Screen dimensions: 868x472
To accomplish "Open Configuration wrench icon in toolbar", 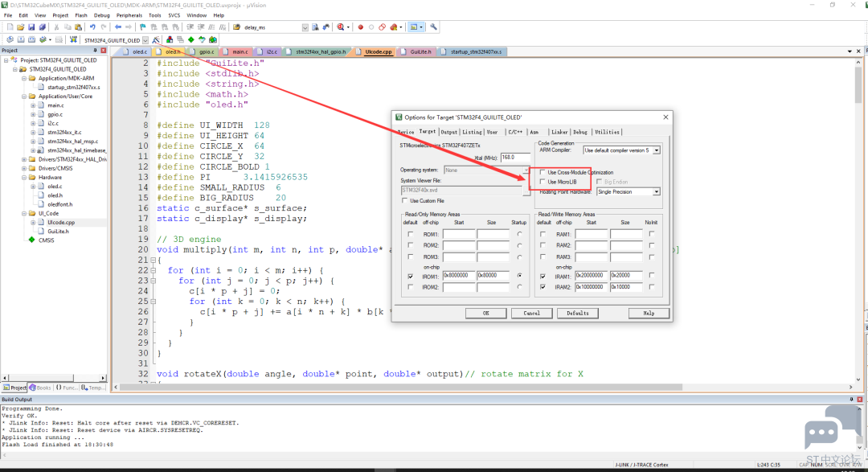I will [x=433, y=27].
